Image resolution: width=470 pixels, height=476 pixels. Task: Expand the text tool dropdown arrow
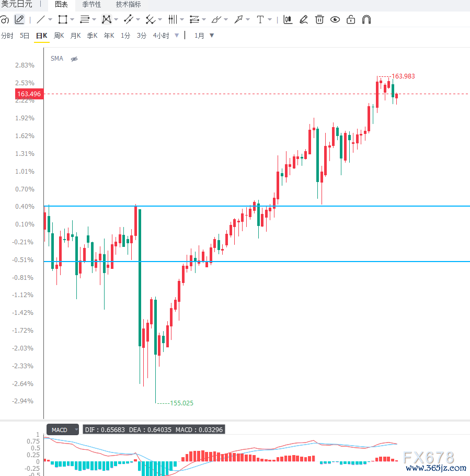click(270, 20)
